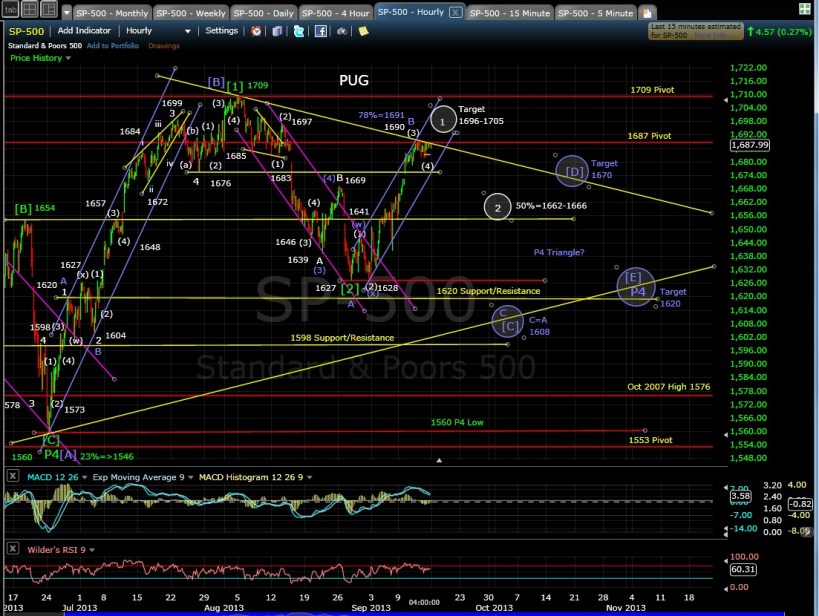819x616 pixels.
Task: Switch to single tab layout icon
Action: 10,9
